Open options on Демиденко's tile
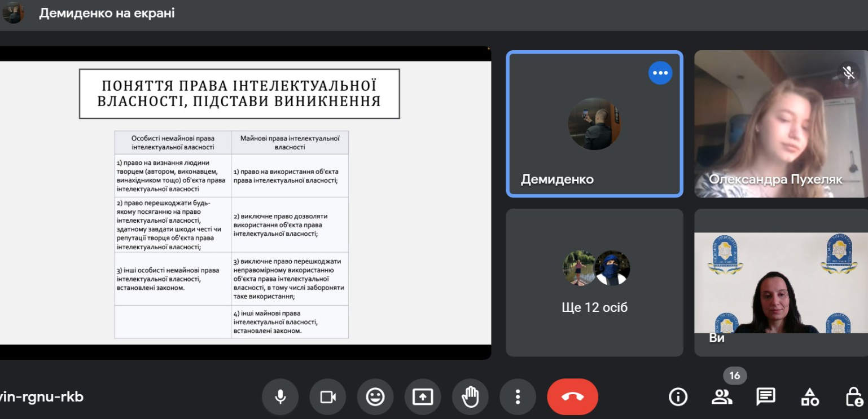Viewport: 868px width, 419px height. pyautogui.click(x=660, y=73)
